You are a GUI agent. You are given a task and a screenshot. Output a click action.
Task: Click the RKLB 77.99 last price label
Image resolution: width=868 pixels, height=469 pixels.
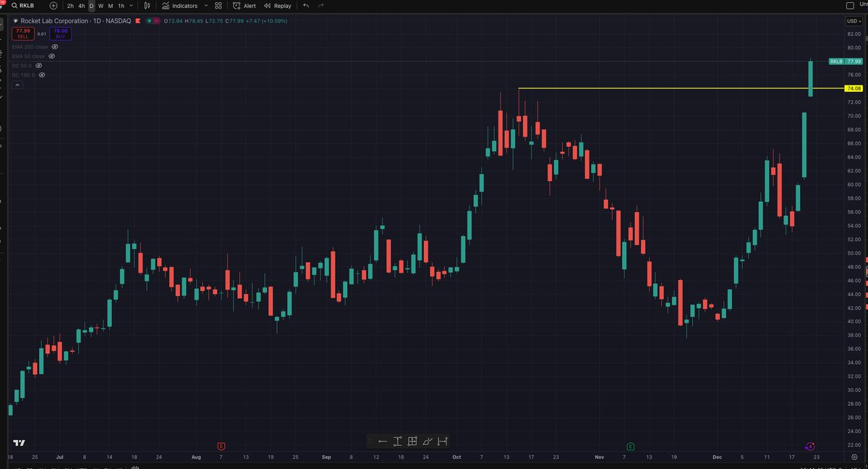(846, 62)
